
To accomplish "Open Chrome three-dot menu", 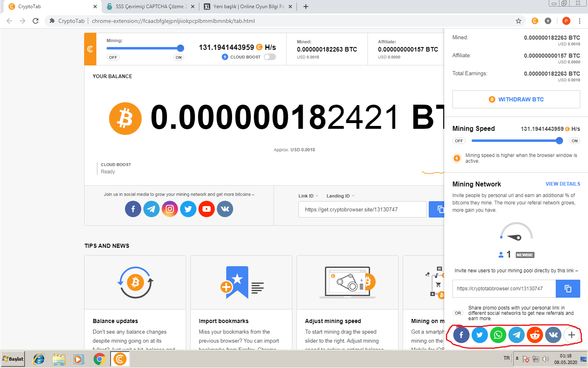I will pos(579,21).
